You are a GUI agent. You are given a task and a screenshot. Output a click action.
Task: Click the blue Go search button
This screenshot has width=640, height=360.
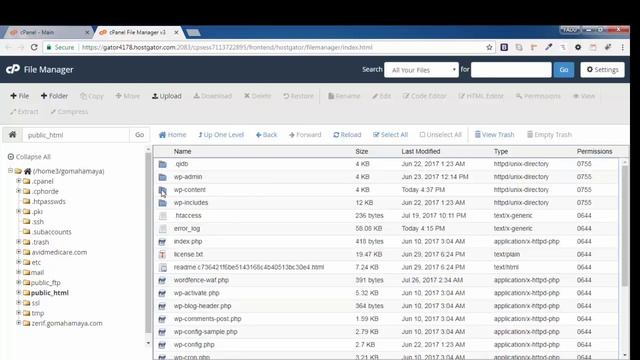coord(564,70)
